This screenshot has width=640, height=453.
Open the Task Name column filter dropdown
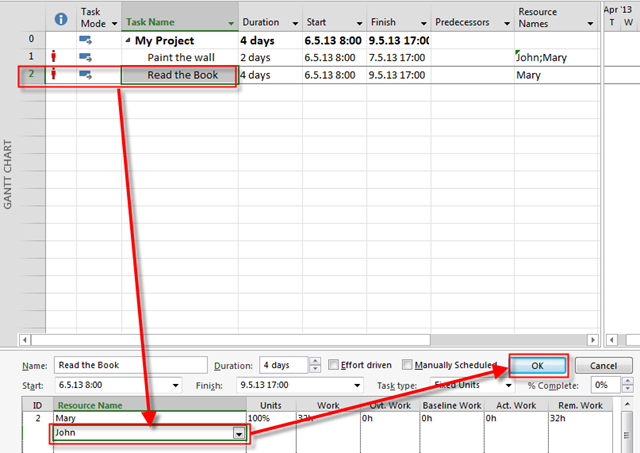pyautogui.click(x=231, y=22)
